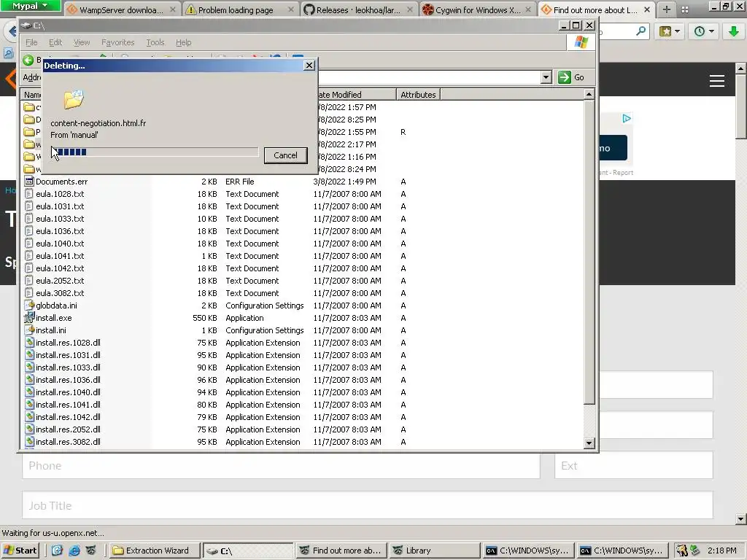Open the Favorites menu in Explorer

[117, 42]
